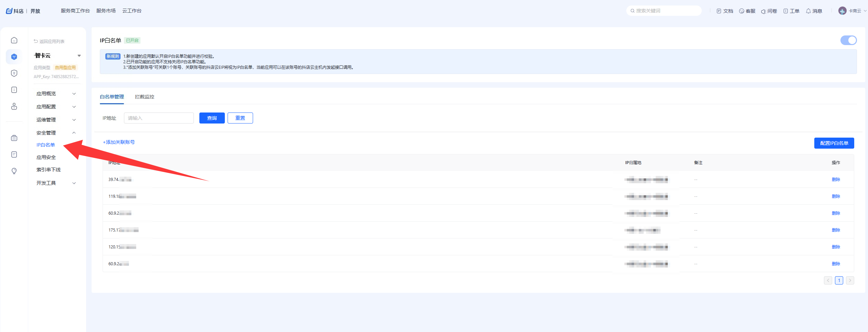Click the home icon in left rail

click(x=14, y=40)
